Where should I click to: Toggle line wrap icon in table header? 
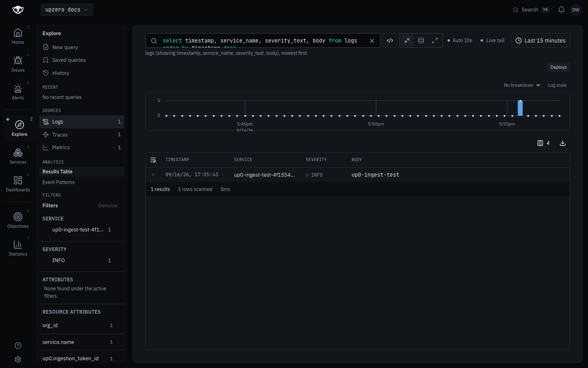[x=153, y=160]
